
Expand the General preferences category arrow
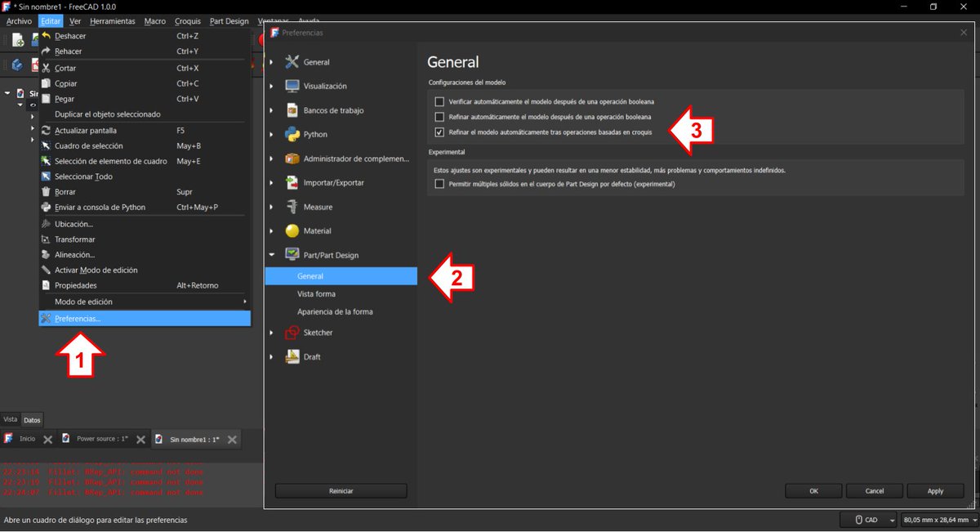coord(272,62)
